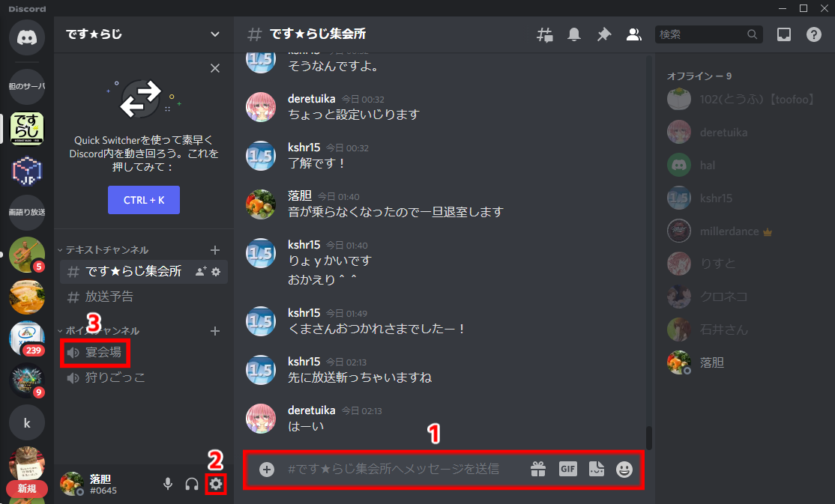Open the inbox icon
Viewport: 835px width, 504px height.
pos(784,34)
